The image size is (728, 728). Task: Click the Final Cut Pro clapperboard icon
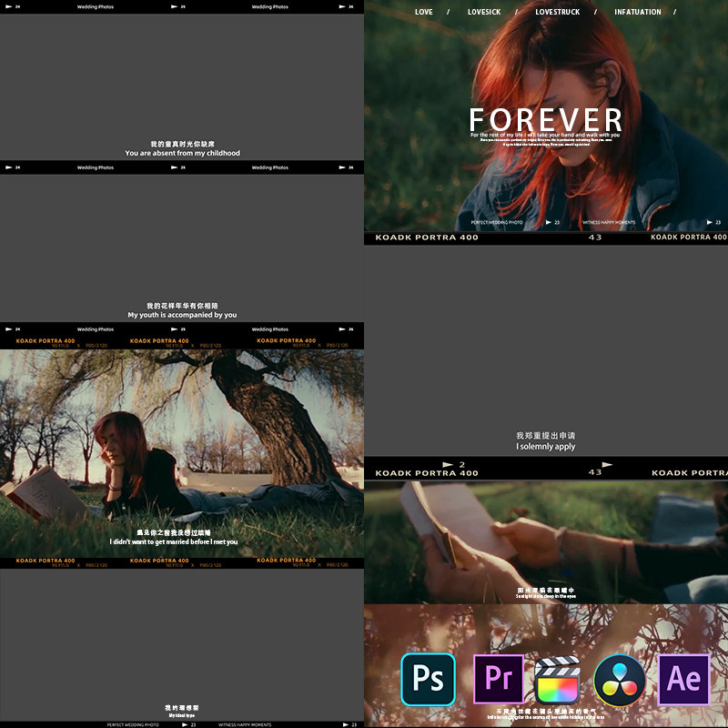[x=558, y=680]
